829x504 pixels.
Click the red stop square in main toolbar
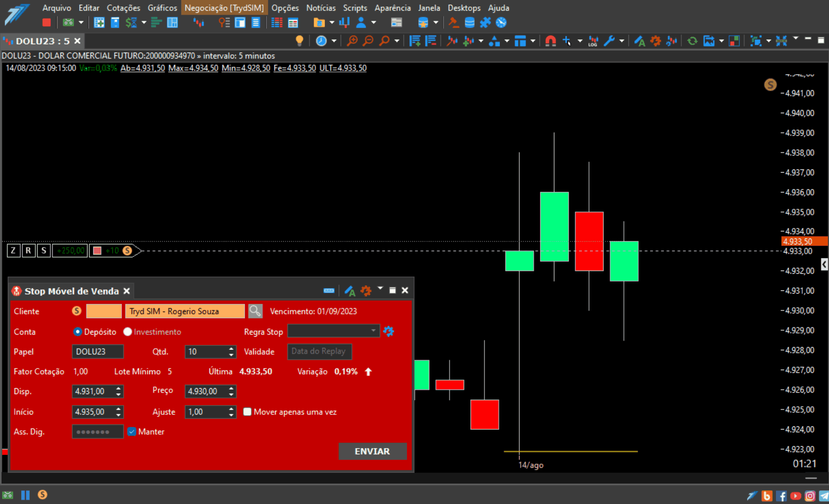pyautogui.click(x=46, y=22)
